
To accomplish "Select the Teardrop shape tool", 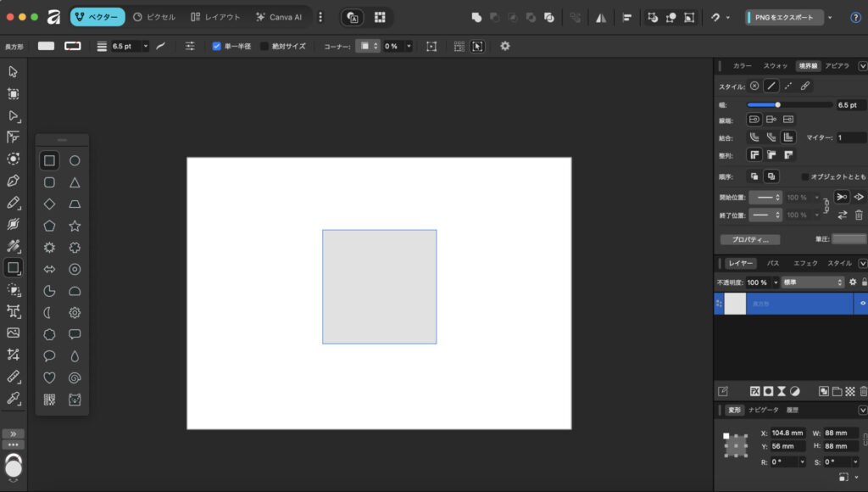I will (x=75, y=356).
